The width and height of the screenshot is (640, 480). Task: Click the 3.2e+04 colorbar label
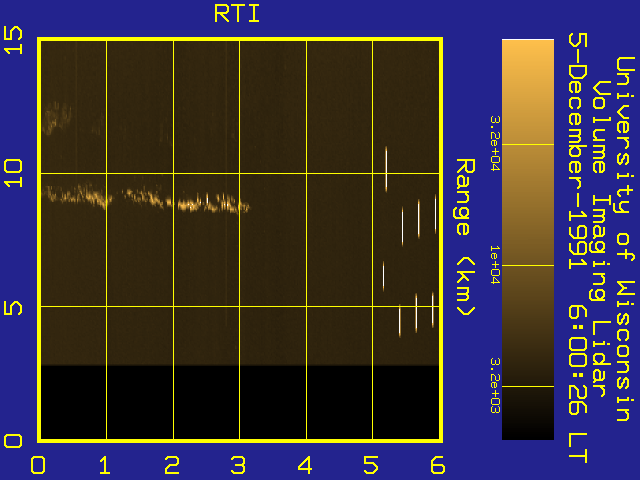pyautogui.click(x=495, y=143)
